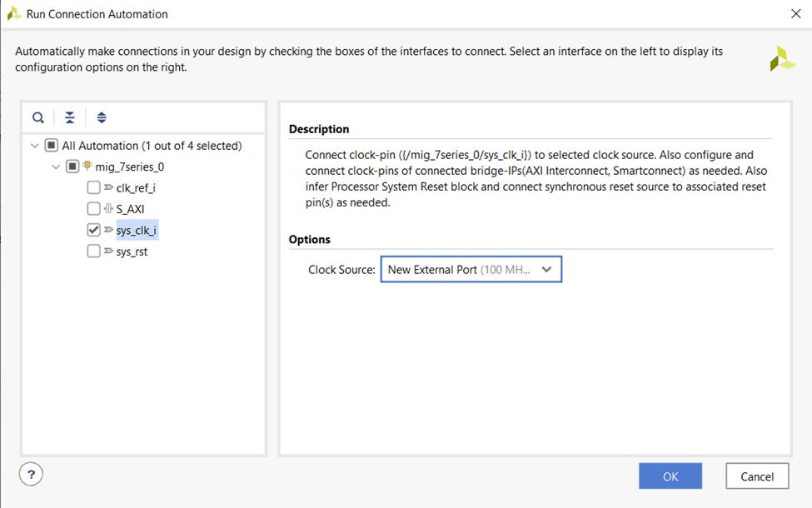Image resolution: width=812 pixels, height=508 pixels.
Task: Enable the clk_ref_i checkbox
Action: point(93,187)
